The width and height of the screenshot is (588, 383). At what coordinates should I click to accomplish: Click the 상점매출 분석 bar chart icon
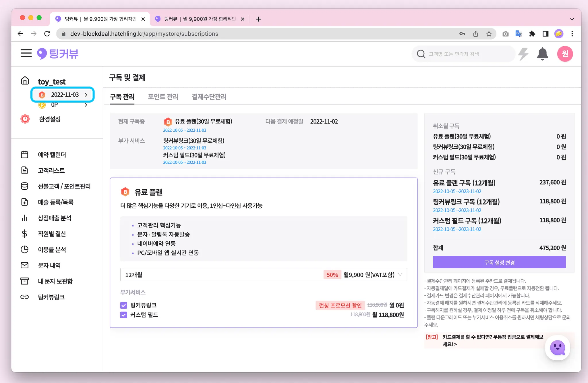[25, 218]
